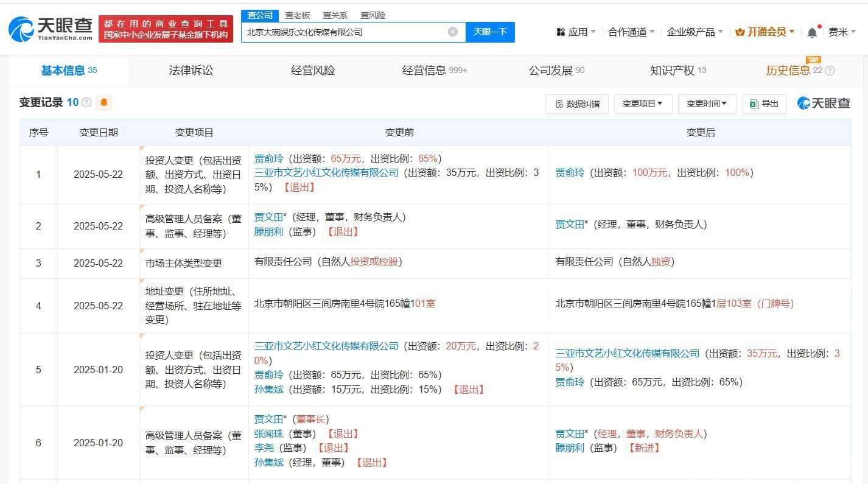Switch to 经营信息 tab
868x484 pixels.
click(435, 71)
